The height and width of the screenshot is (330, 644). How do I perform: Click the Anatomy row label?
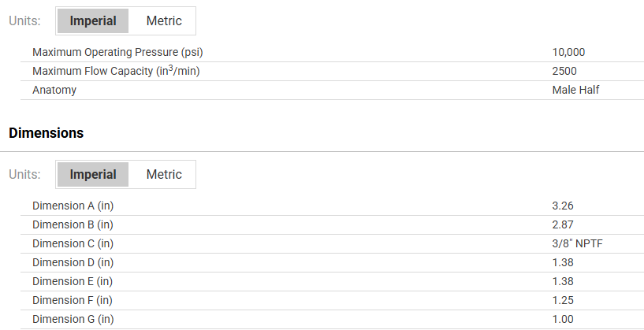tap(54, 90)
